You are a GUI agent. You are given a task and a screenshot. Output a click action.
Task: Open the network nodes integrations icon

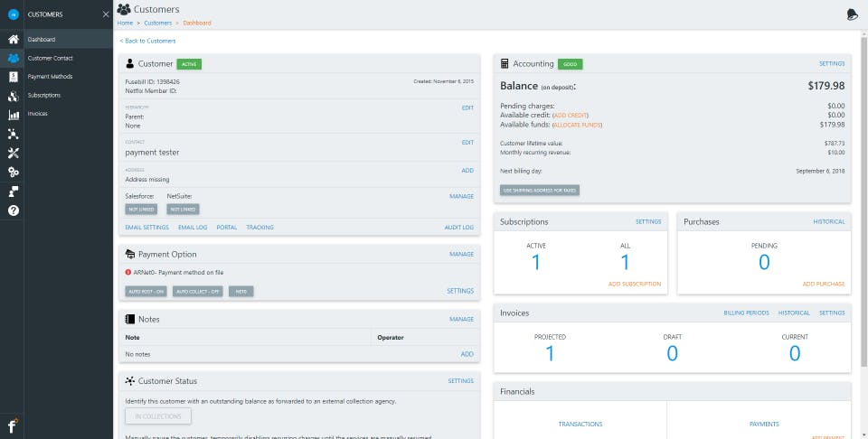click(14, 134)
